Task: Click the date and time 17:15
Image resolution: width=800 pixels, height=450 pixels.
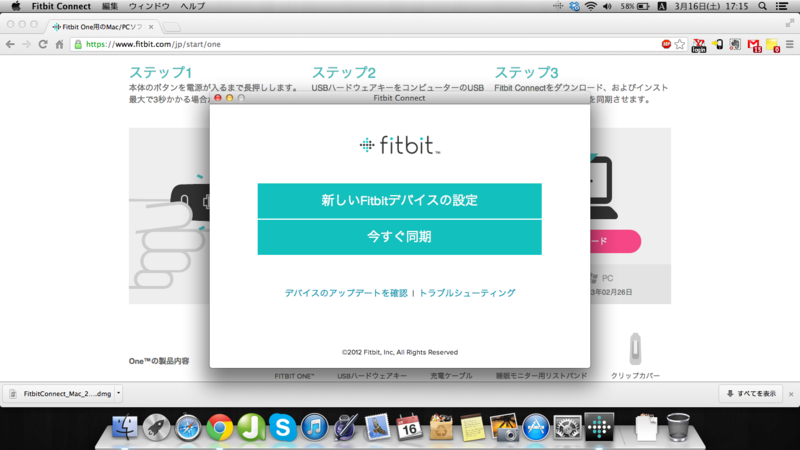Action: [x=711, y=6]
